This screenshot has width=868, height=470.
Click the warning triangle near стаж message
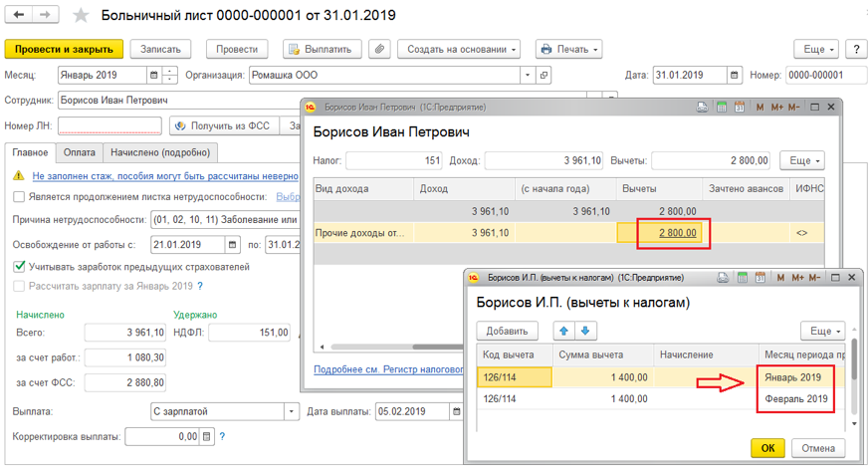tap(19, 176)
